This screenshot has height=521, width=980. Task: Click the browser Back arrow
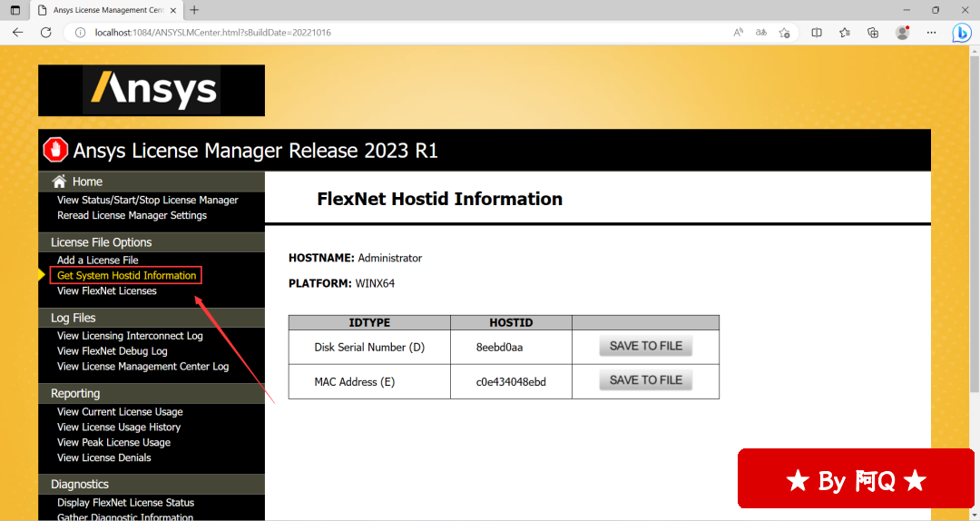(17, 33)
